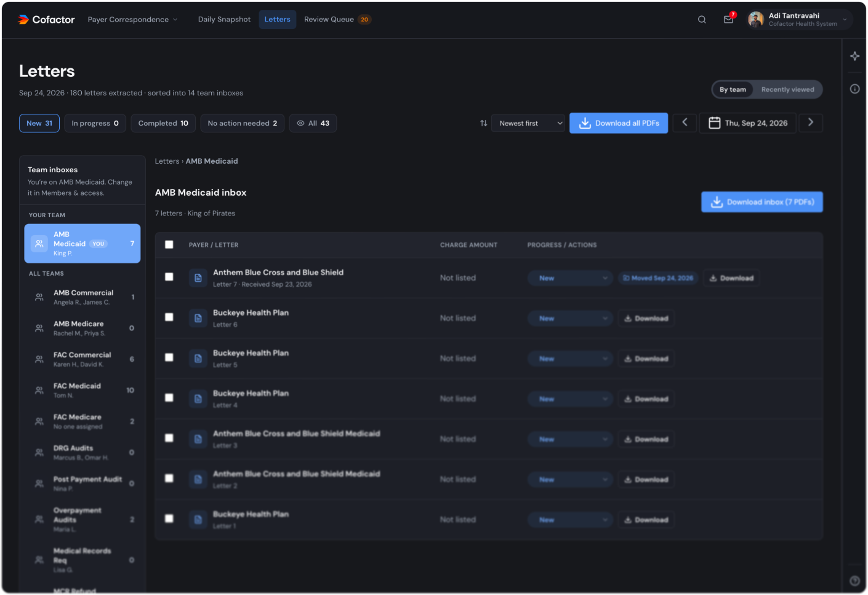Open the AI sparkle assistant icon
The width and height of the screenshot is (868, 595).
point(855,57)
